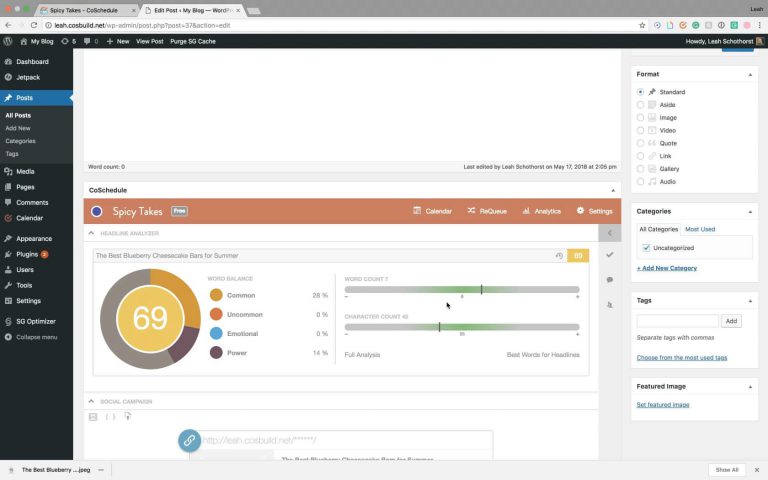Select the Video post format
Image resolution: width=768 pixels, height=480 pixels.
[x=640, y=130]
